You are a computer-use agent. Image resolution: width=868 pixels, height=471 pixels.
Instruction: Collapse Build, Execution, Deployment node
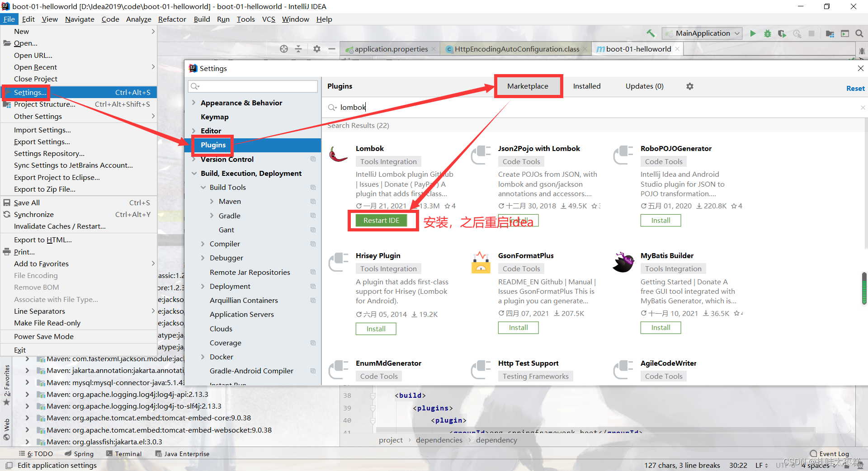[194, 173]
